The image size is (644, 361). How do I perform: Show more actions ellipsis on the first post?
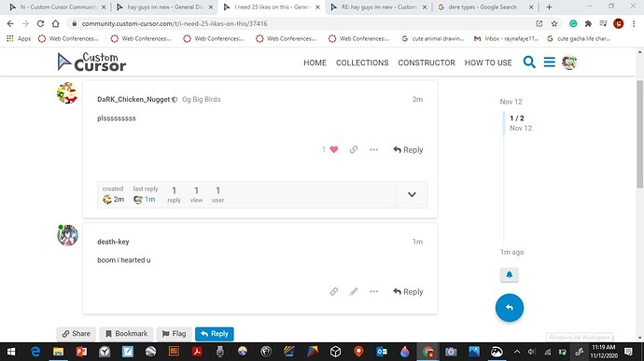tap(373, 149)
